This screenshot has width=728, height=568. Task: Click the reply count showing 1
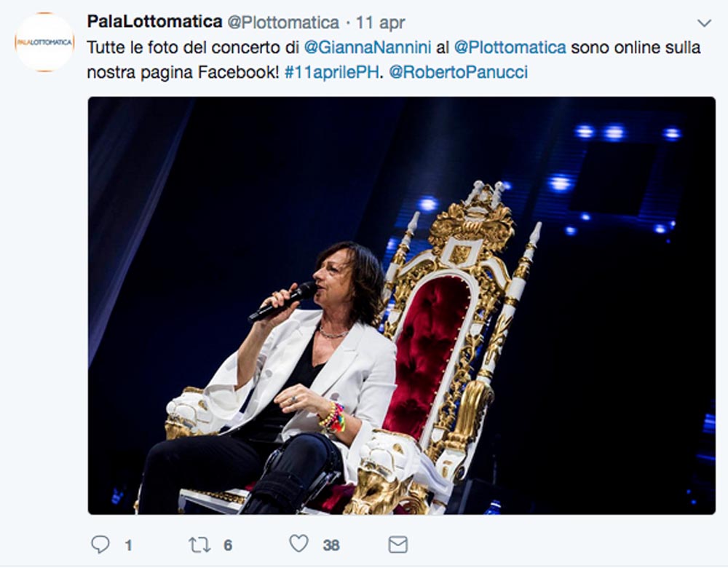129,545
